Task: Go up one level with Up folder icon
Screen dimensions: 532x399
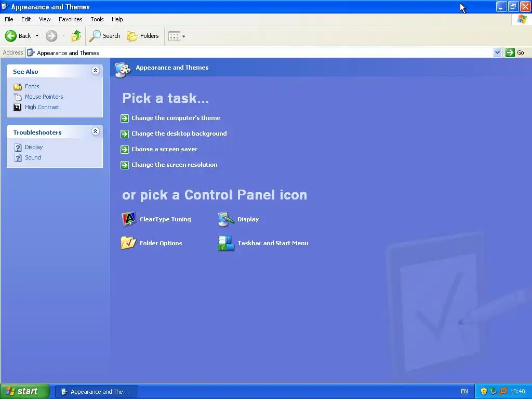Action: [x=76, y=36]
